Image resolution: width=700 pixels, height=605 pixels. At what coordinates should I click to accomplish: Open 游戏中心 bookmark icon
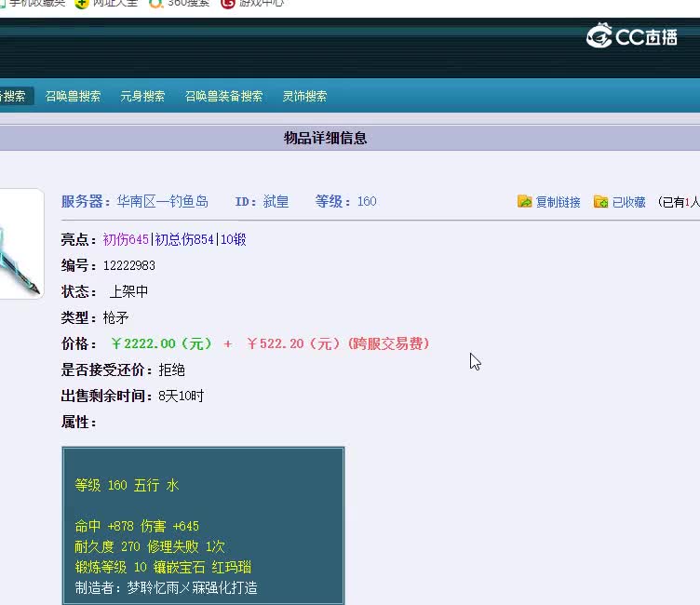(x=228, y=4)
